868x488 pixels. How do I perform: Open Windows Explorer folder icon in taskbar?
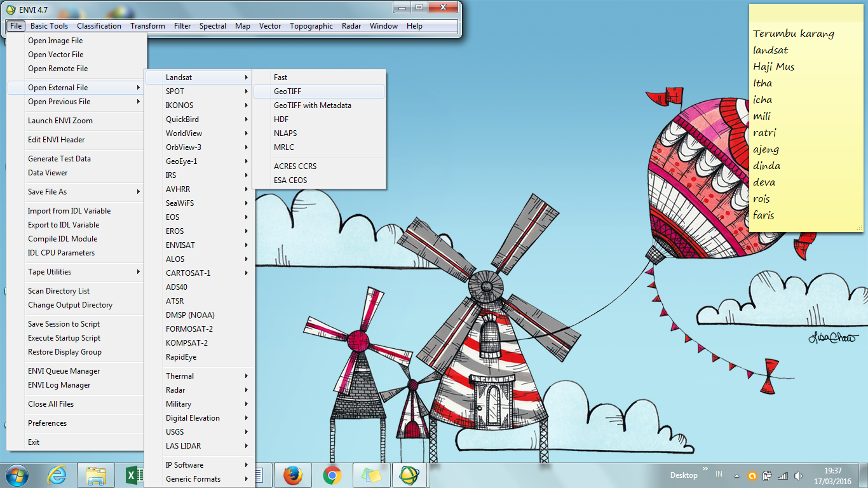[96, 475]
